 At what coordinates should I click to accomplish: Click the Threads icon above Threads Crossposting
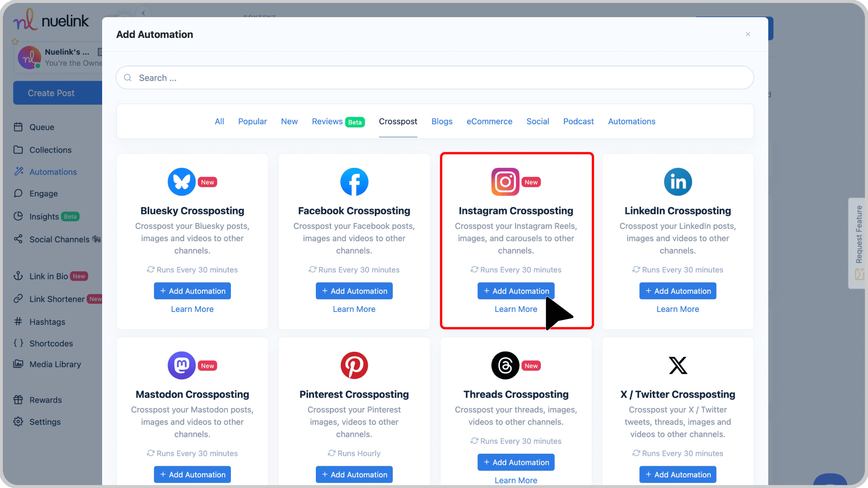[x=505, y=365]
